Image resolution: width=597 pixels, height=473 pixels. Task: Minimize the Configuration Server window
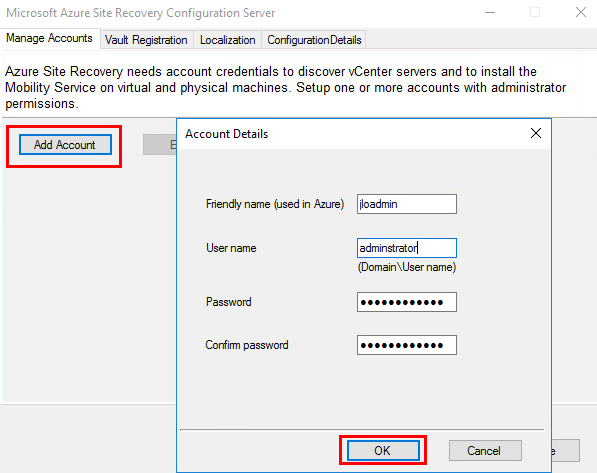point(490,13)
